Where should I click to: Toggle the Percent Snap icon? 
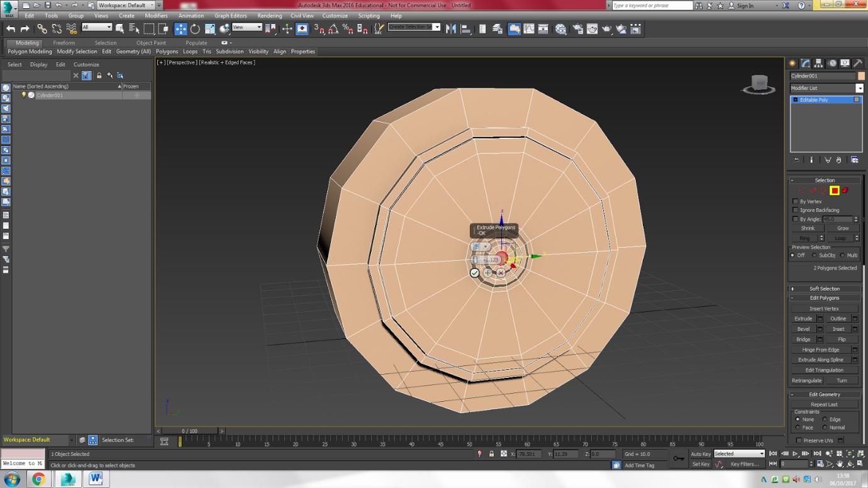point(348,29)
